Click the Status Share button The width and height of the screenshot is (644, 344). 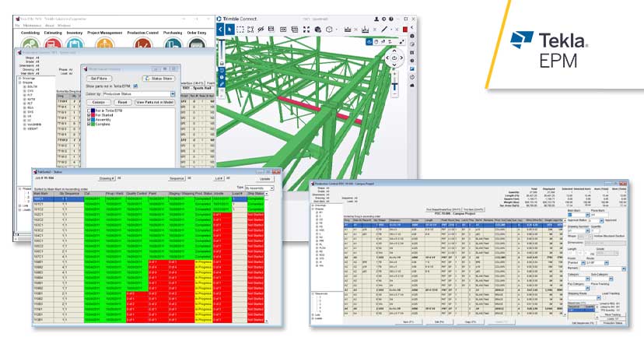click(x=159, y=79)
